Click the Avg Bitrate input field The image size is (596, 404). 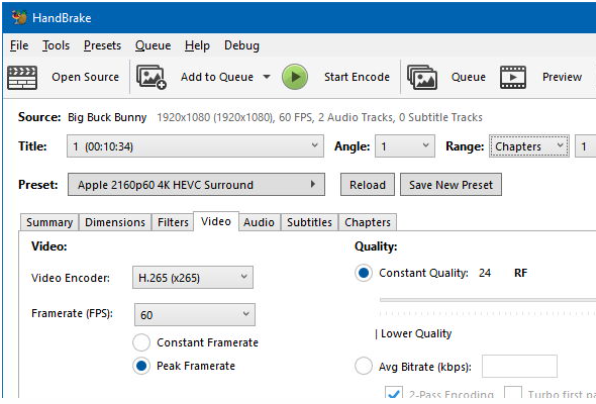(x=520, y=366)
